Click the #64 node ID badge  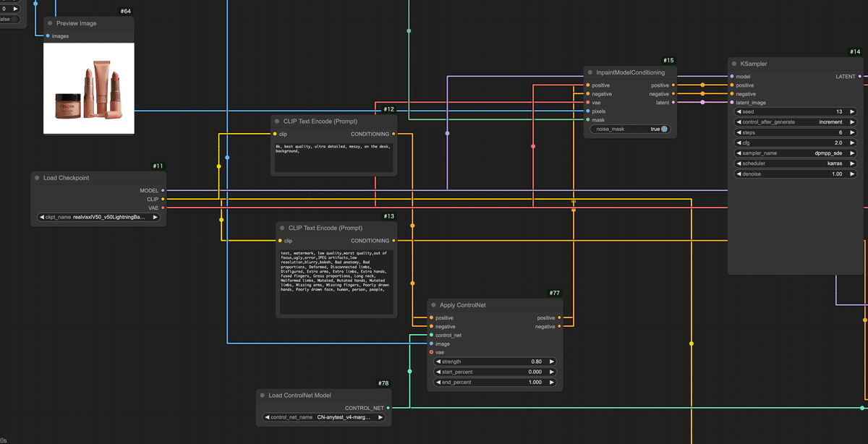[x=126, y=12]
